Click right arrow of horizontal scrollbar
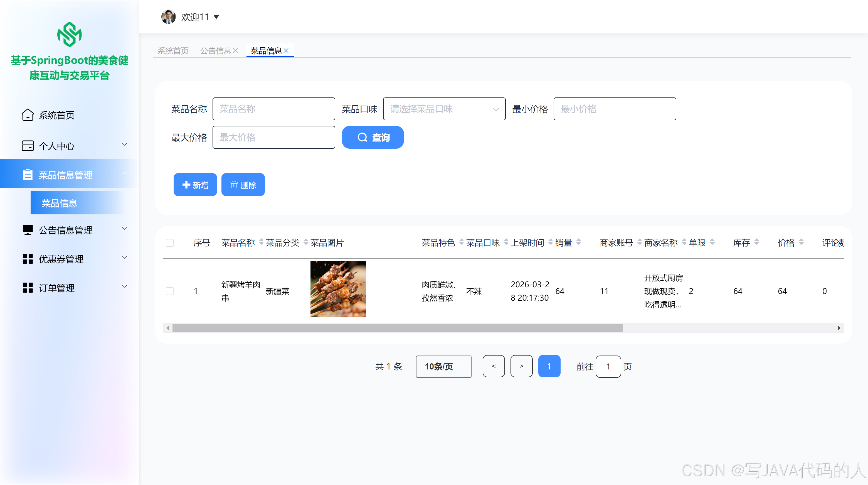Viewport: 868px width, 485px height. pos(839,328)
